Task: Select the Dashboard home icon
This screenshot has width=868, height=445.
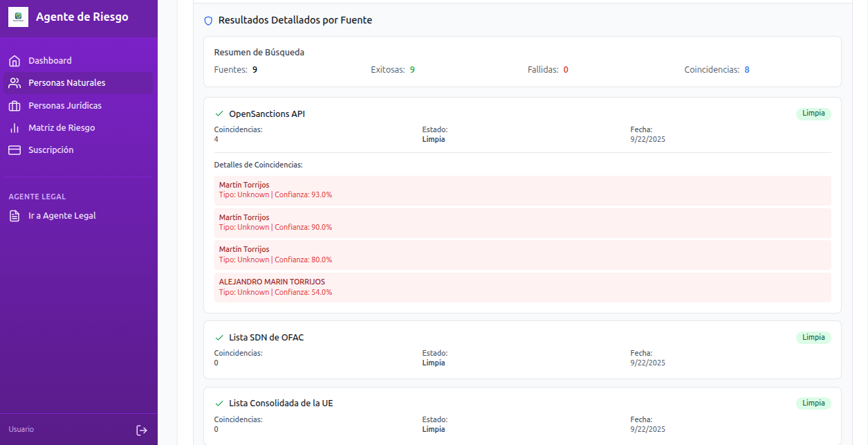Action: point(14,60)
